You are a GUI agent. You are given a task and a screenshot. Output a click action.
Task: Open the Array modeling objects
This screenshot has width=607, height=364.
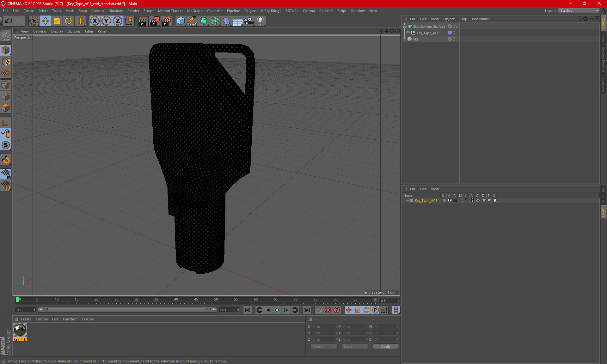pyautogui.click(x=215, y=21)
